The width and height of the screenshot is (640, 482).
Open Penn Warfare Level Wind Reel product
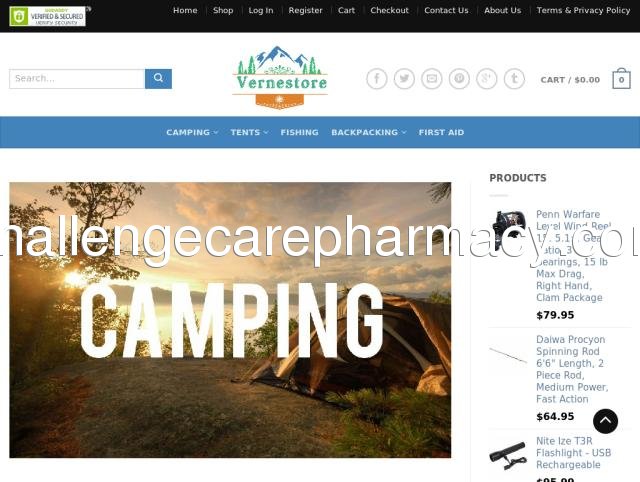[x=573, y=255]
